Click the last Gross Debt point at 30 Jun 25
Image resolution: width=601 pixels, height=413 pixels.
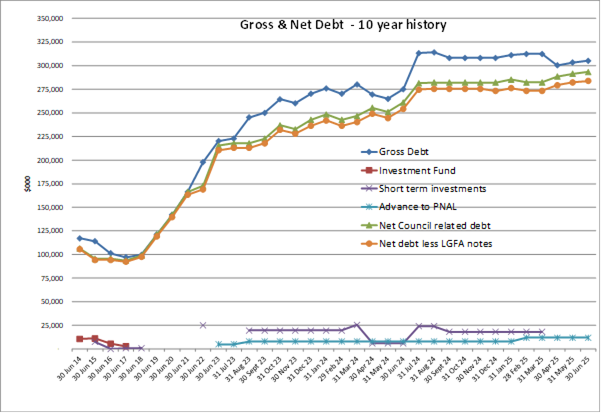pyautogui.click(x=588, y=61)
